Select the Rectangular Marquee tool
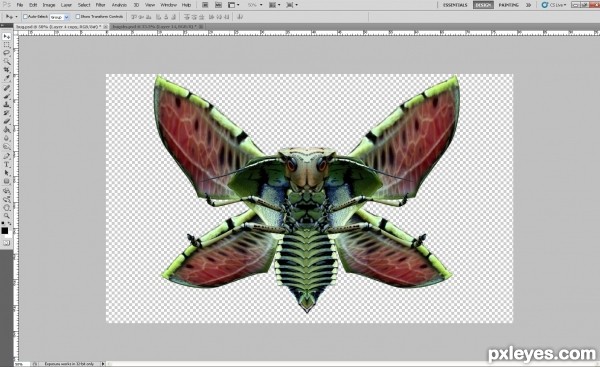 point(7,45)
